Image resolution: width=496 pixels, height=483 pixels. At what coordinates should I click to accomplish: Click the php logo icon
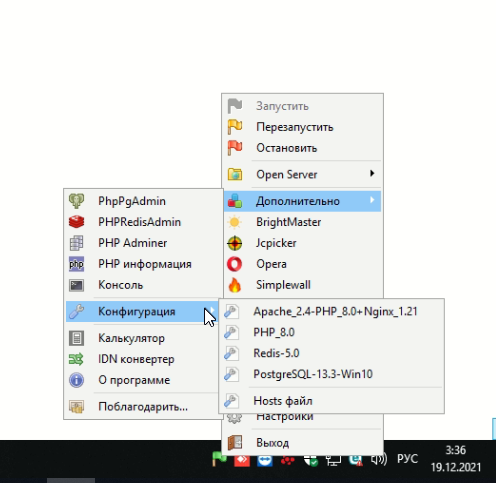pyautogui.click(x=76, y=264)
